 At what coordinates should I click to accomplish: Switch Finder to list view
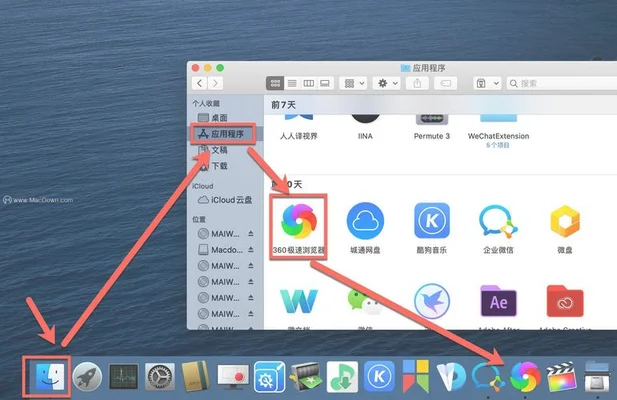pyautogui.click(x=292, y=83)
